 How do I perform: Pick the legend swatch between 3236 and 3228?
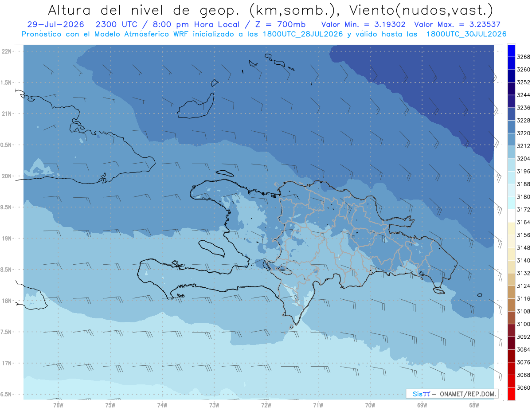pos(511,114)
